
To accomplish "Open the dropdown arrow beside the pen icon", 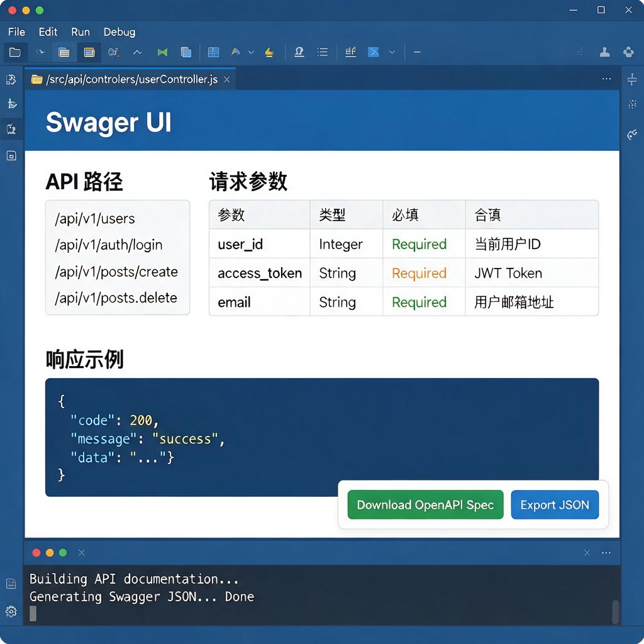I will point(252,52).
